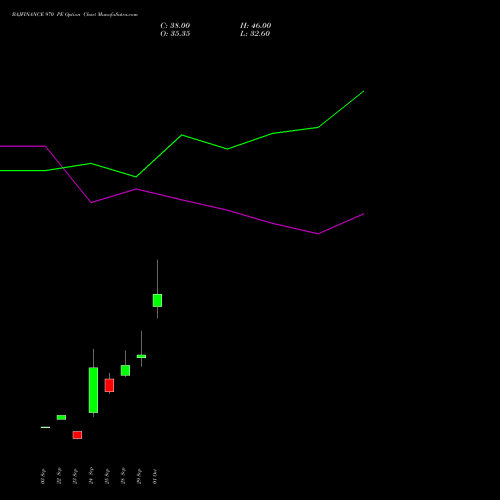Click the close price value C: 38.00
This screenshot has width=500, height=500.
[175, 26]
